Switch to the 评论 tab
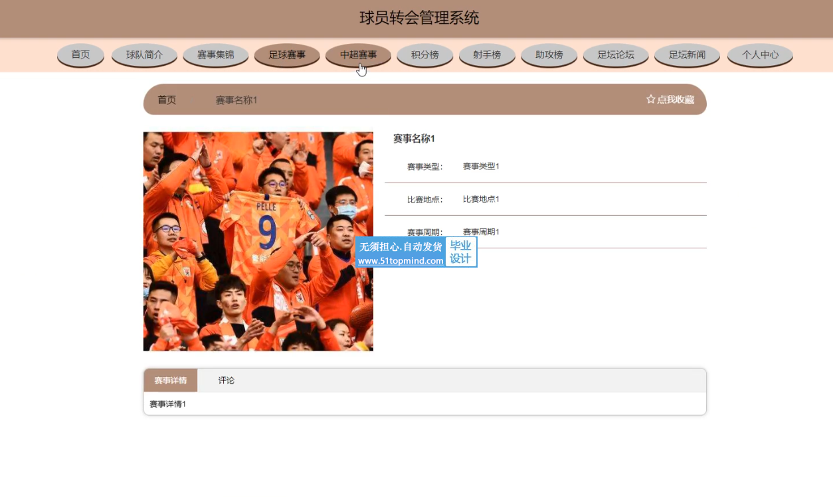 (x=227, y=380)
